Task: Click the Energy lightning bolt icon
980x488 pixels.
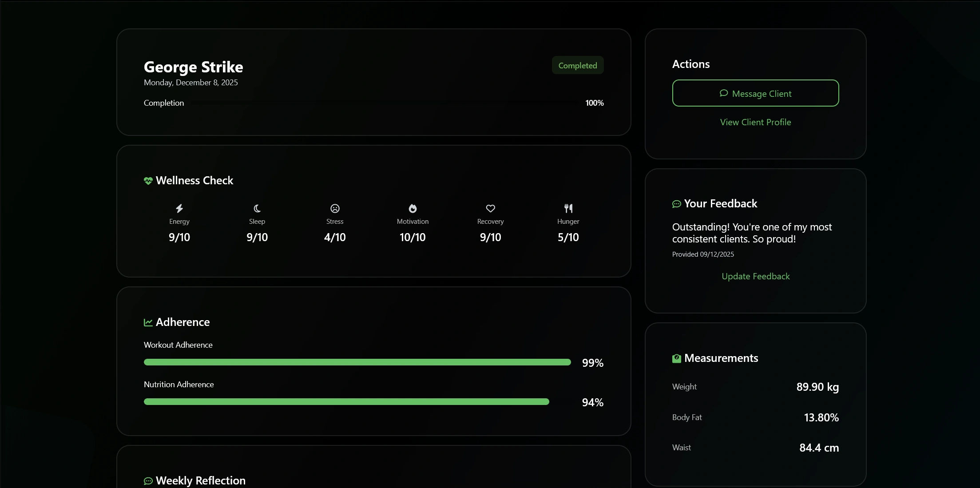Action: click(179, 208)
